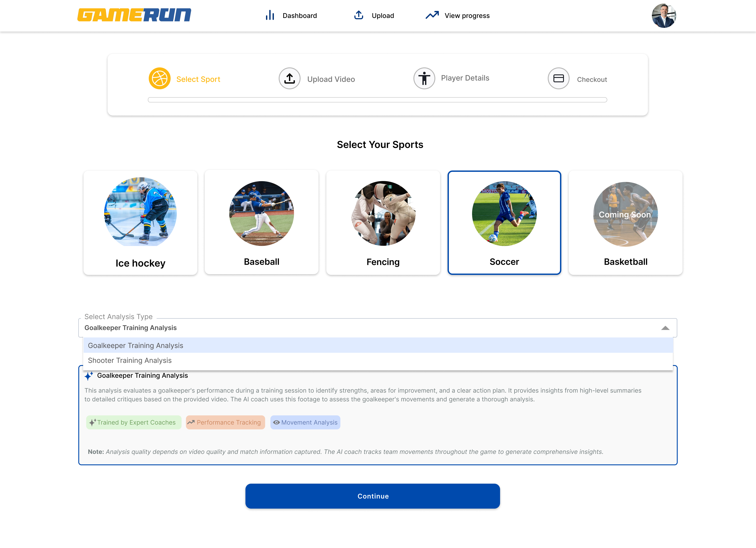The image size is (756, 548).
Task: Click the View progress trend icon
Action: (432, 15)
